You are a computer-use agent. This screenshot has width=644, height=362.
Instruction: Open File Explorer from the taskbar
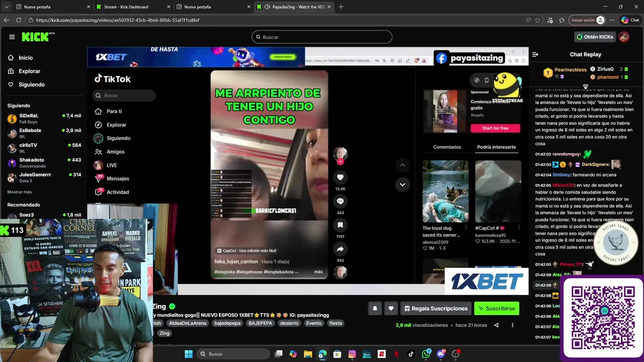click(x=308, y=354)
